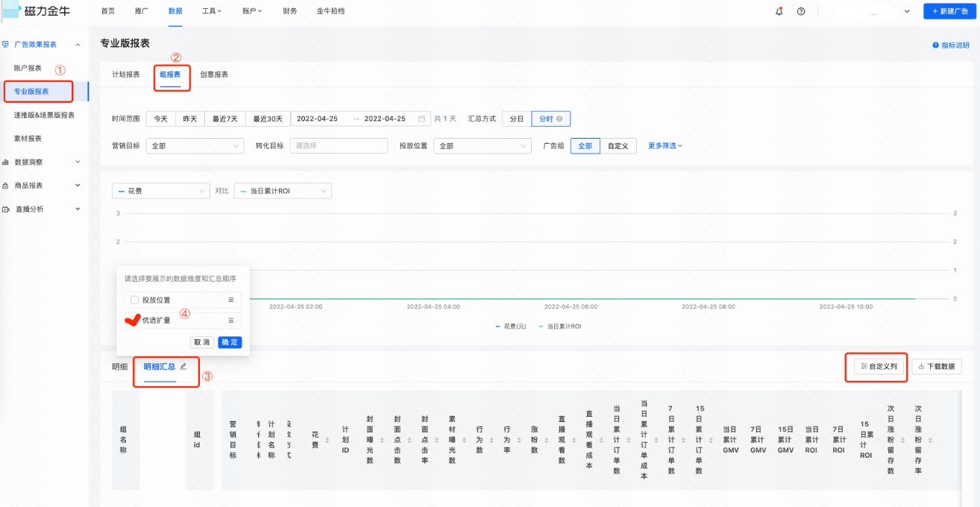Open the 花费 chart metric dropdown
Image resolution: width=980 pixels, height=507 pixels.
tap(160, 191)
